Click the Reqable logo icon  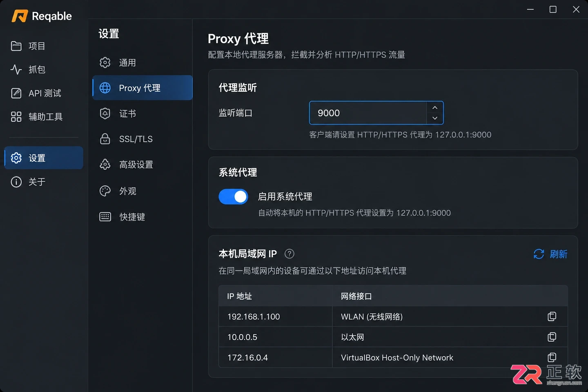point(20,16)
